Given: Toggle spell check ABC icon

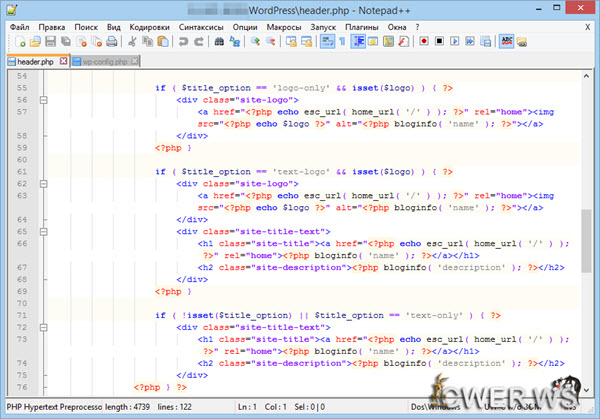Looking at the screenshot, I should (x=506, y=42).
